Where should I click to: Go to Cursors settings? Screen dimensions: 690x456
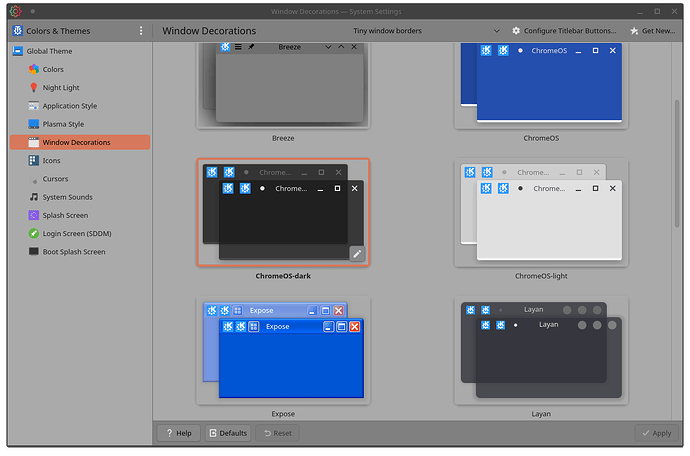click(x=55, y=179)
